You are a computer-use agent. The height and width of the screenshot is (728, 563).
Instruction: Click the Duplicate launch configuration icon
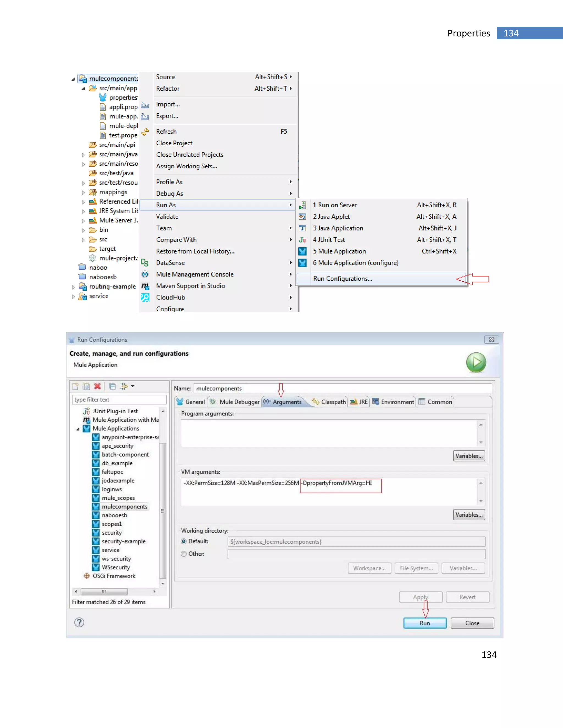point(86,386)
